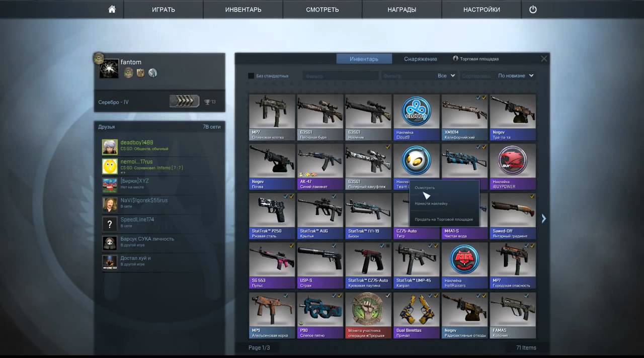
Task: Select the Sawed-Off Янтарный градиент item
Action: coord(513,216)
